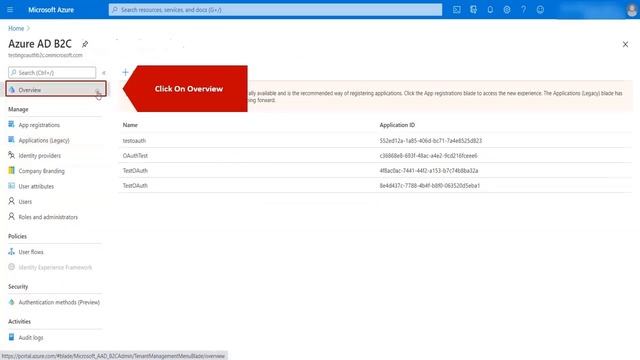Click application ID starting c3686

coord(428,156)
